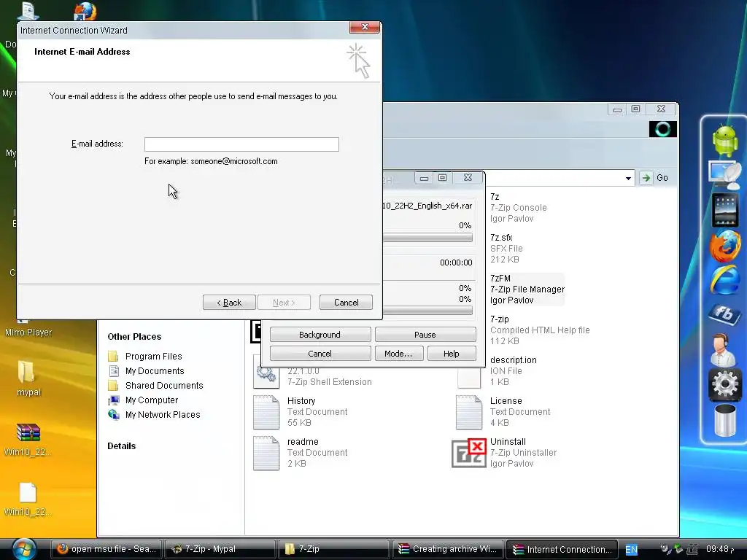The width and height of the screenshot is (747, 560).
Task: Open My Computer in Other Places
Action: [152, 400]
